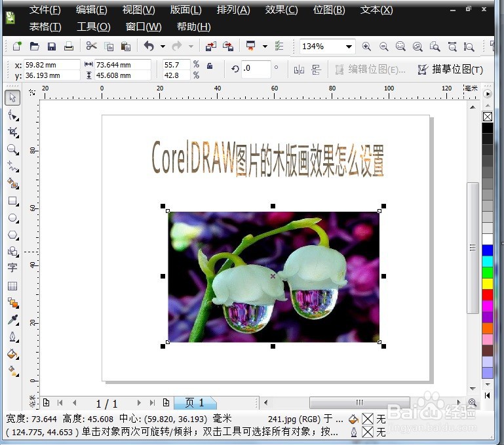The width and height of the screenshot is (504, 445).
Task: Select the Interactive fill tool
Action: click(12, 371)
